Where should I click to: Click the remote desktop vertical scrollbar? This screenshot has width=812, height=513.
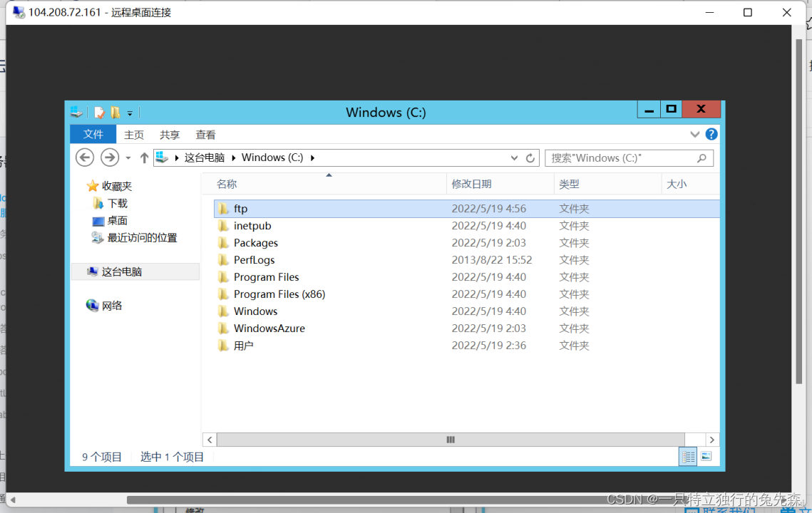click(x=798, y=212)
